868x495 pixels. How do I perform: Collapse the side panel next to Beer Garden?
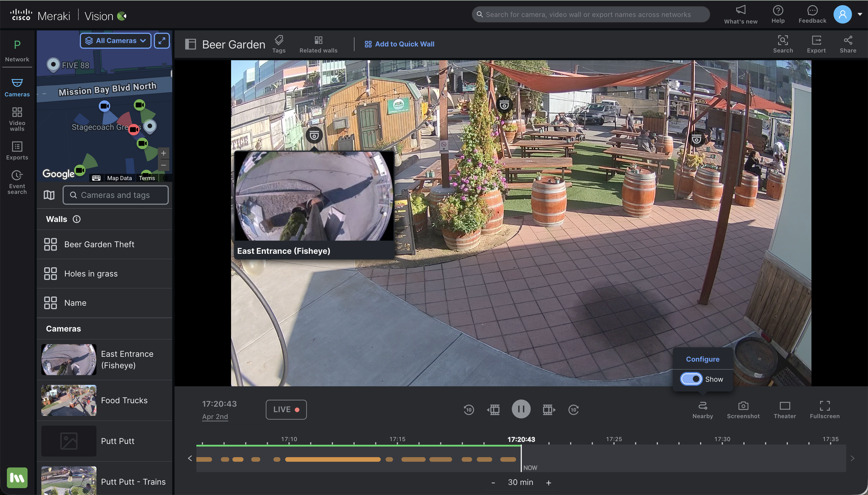[x=190, y=44]
